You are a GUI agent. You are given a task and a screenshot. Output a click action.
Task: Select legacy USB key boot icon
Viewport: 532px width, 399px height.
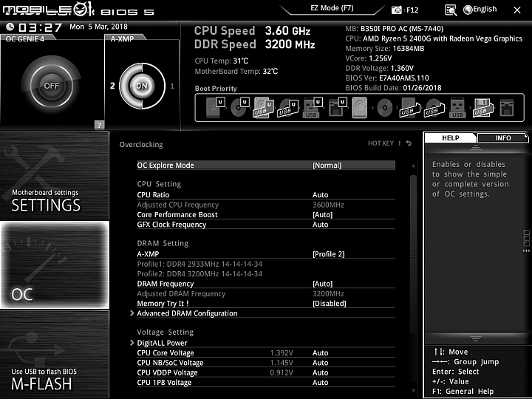457,108
